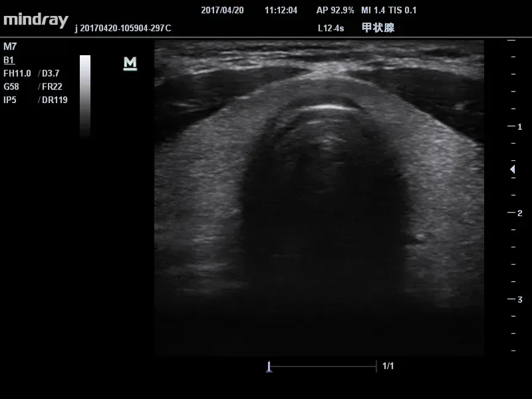Click the cine review progress bar

[x=323, y=366]
